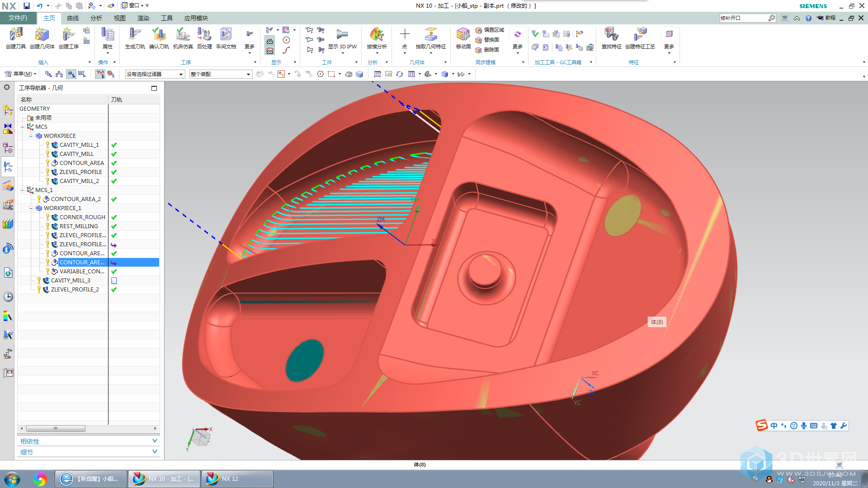This screenshot has height=488, width=868.
Task: Select the REST_MILLING operation
Action: pyautogui.click(x=79, y=226)
